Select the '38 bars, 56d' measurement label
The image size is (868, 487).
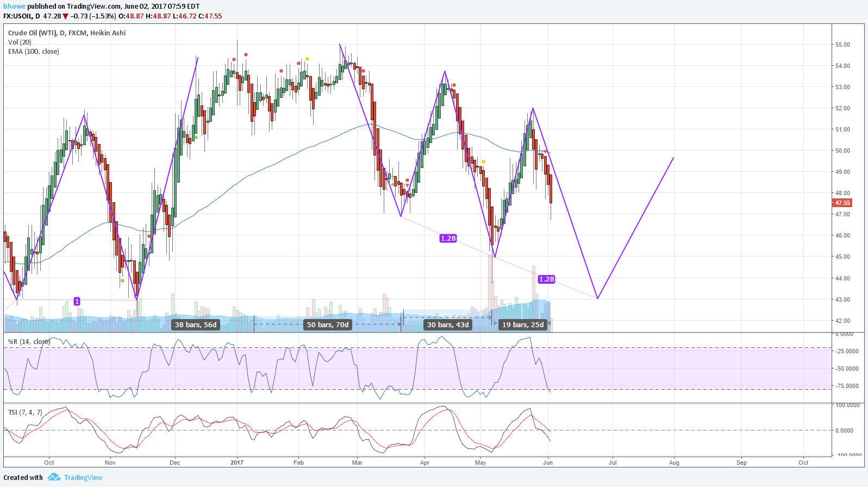point(196,325)
